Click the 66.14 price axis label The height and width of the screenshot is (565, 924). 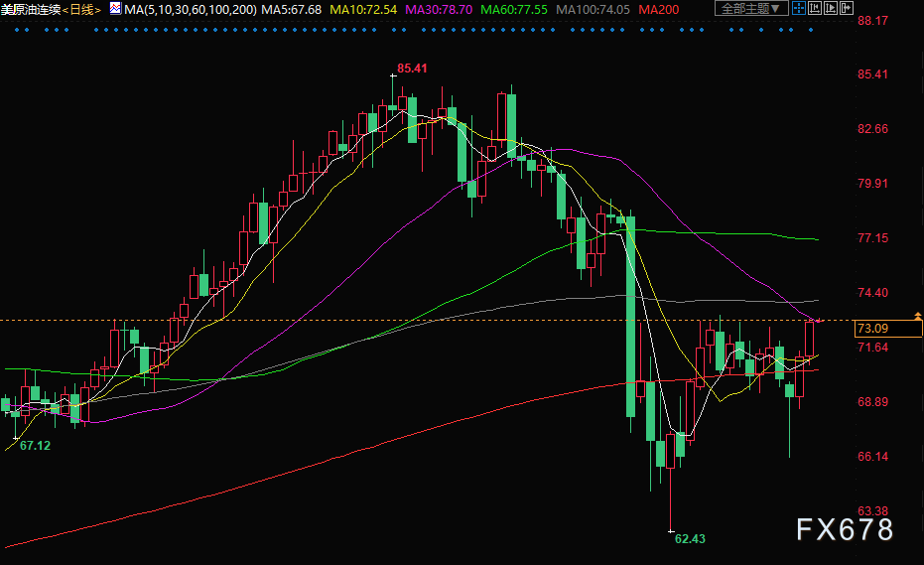click(x=872, y=456)
